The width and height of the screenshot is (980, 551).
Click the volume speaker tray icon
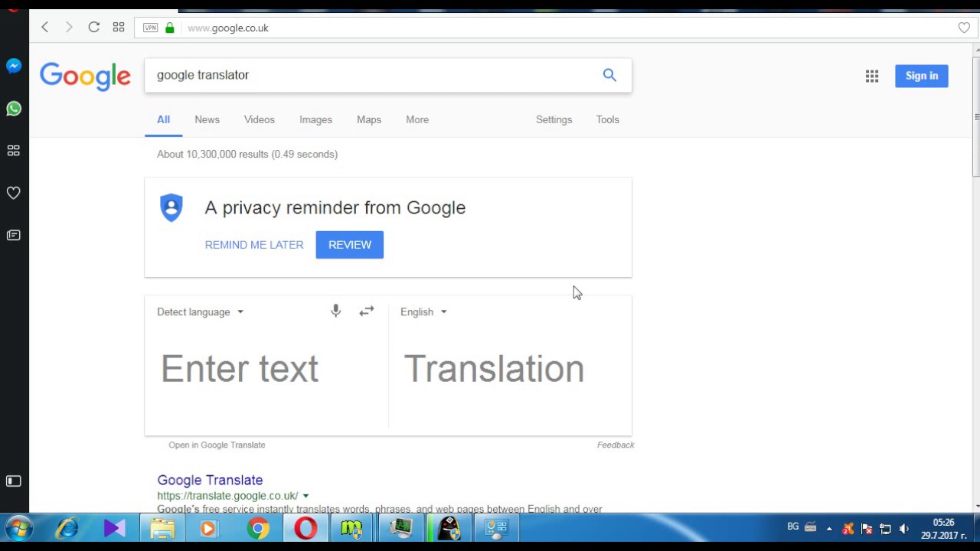(x=904, y=528)
